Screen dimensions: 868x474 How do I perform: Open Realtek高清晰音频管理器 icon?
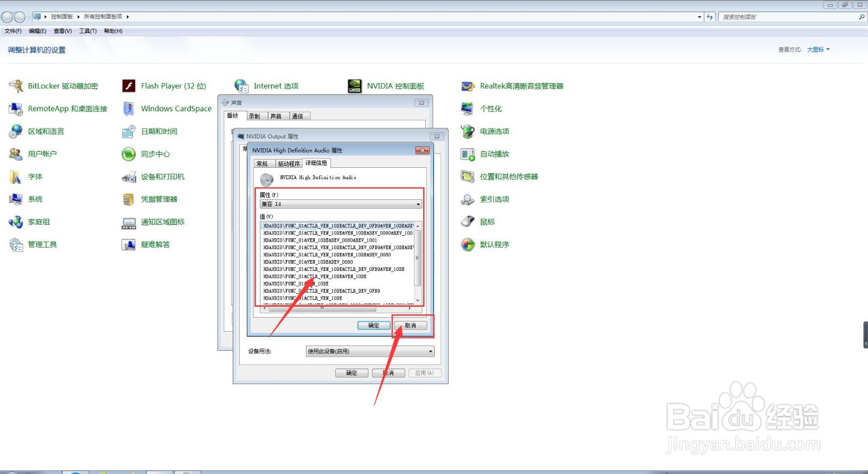(468, 86)
